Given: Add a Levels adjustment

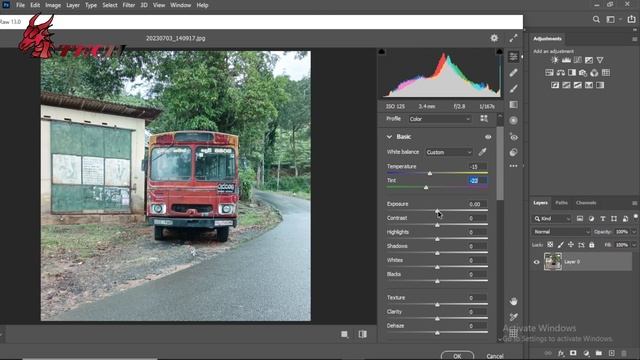Looking at the screenshot, I should pyautogui.click(x=566, y=60).
